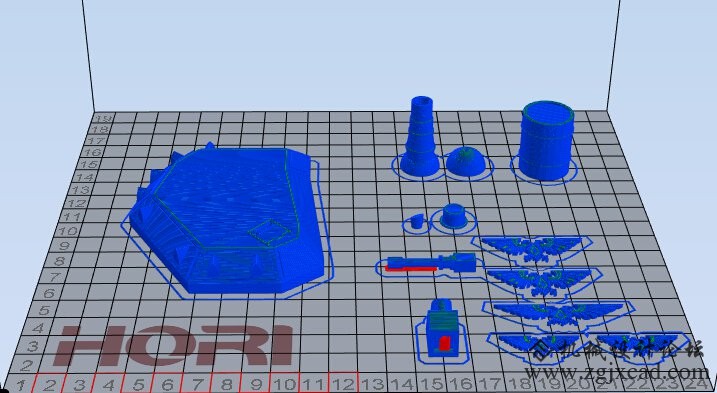Click grid cell 8 on the bottom axis
Screen dimensions: 717x393
pos(226,383)
